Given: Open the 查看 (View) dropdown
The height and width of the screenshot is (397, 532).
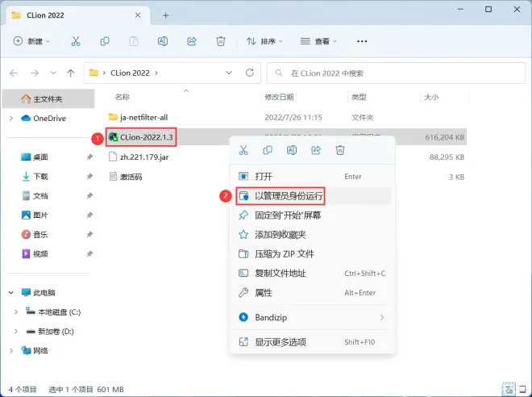Looking at the screenshot, I should click(318, 41).
